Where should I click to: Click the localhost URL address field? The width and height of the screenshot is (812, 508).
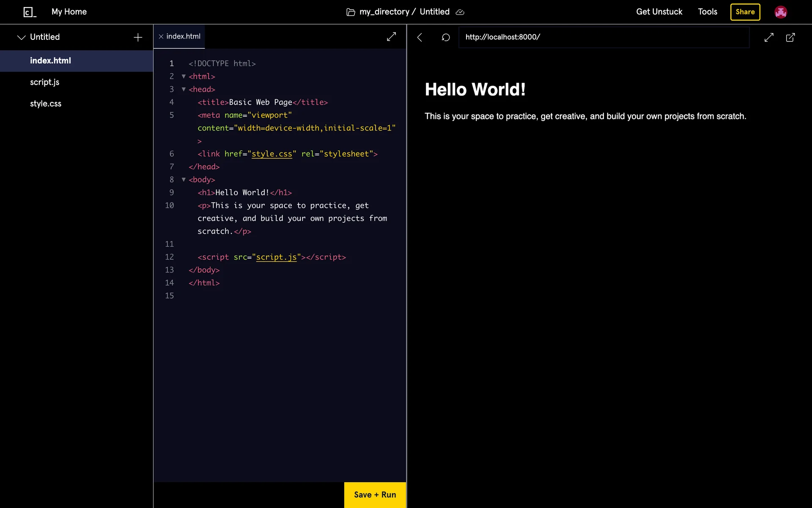click(604, 37)
